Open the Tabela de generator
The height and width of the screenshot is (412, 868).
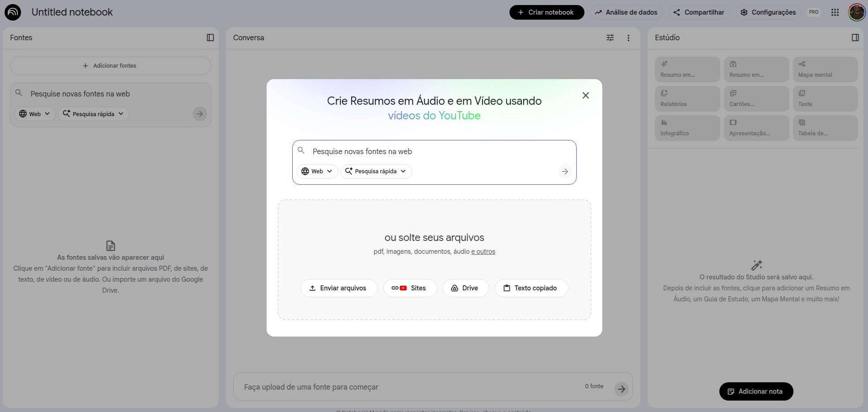[x=825, y=128]
